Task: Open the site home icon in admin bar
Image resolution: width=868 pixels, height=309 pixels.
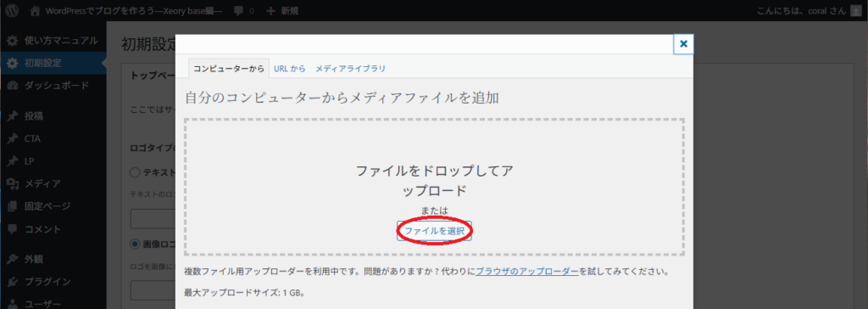Action: pos(36,10)
